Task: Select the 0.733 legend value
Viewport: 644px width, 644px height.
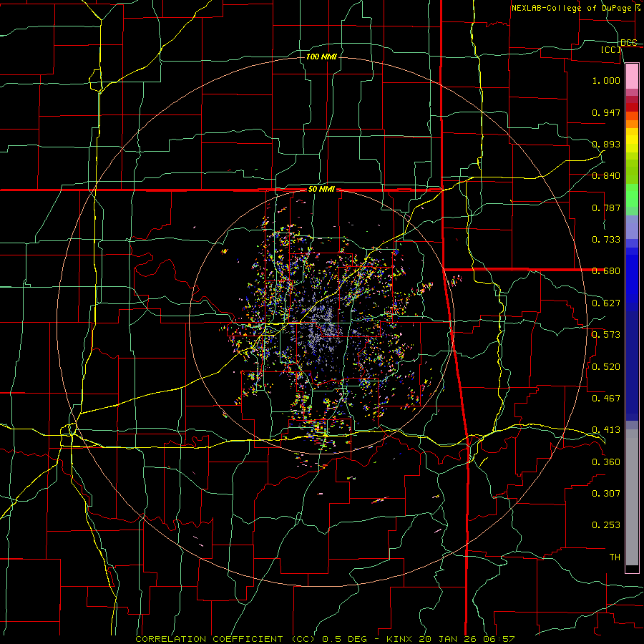Action: (606, 240)
